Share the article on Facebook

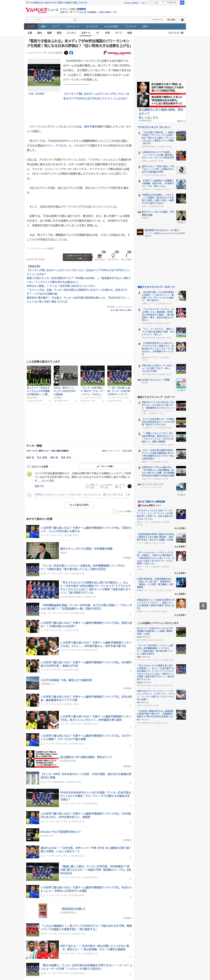click(x=71, y=53)
